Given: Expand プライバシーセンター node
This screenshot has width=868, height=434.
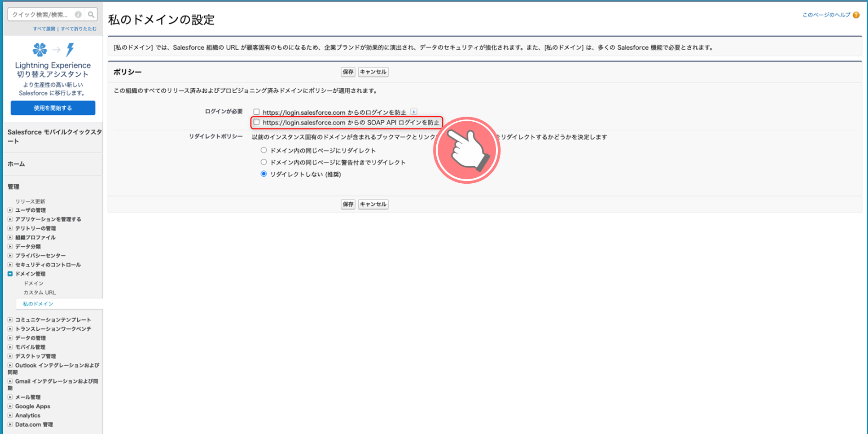Looking at the screenshot, I should (10, 256).
